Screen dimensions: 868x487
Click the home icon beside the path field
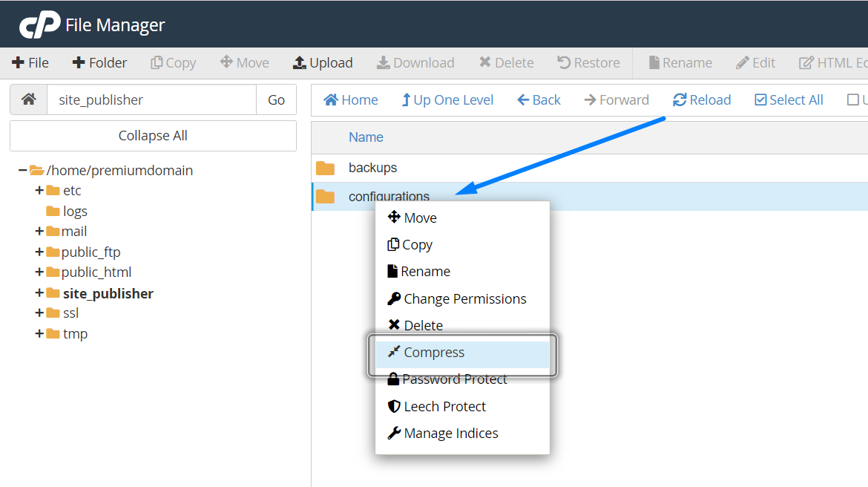pos(27,99)
